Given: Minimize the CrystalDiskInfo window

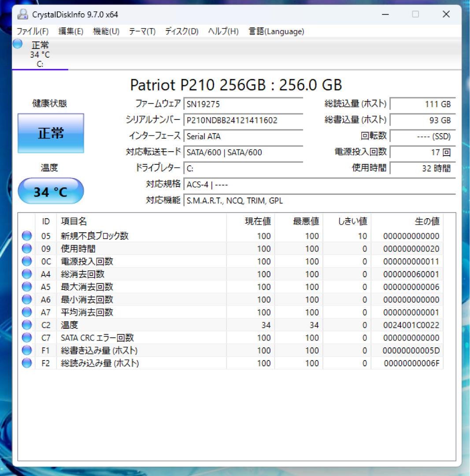Looking at the screenshot, I should pos(385,14).
